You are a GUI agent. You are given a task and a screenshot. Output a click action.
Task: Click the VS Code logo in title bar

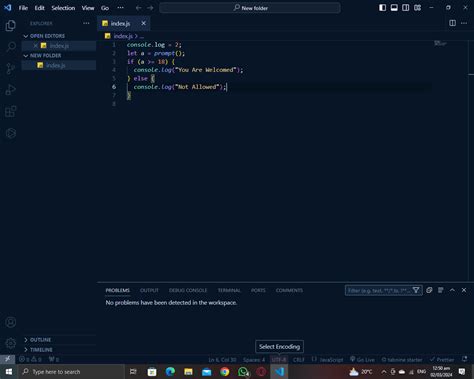[x=8, y=7]
